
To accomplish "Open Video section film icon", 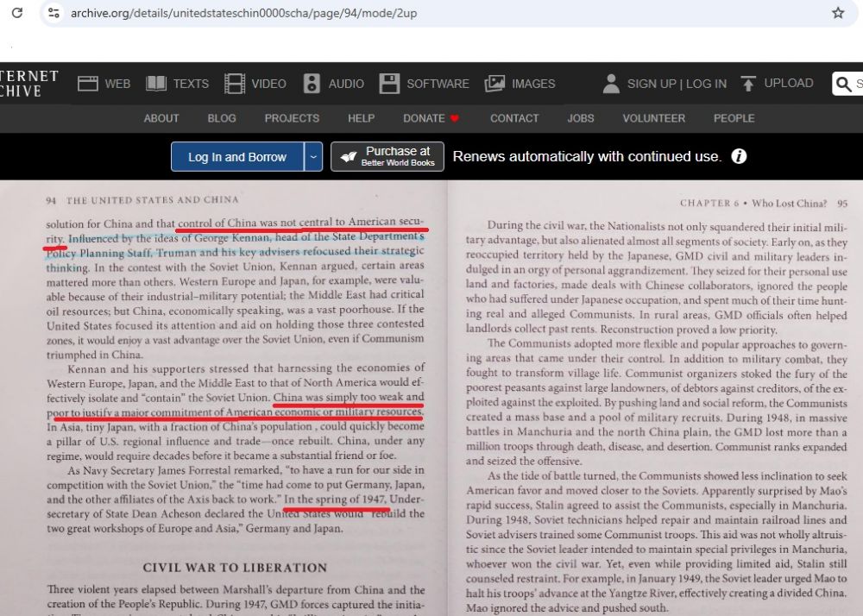I will (x=235, y=84).
